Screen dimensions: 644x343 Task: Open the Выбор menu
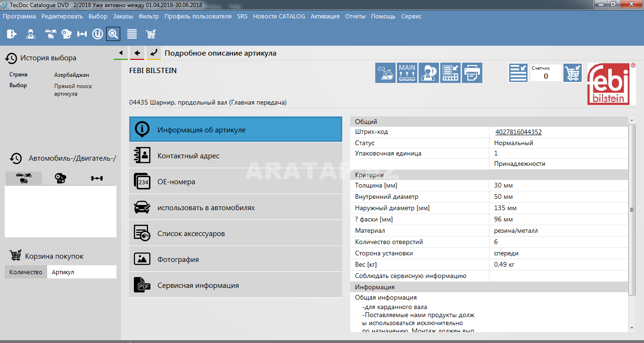[x=98, y=16]
